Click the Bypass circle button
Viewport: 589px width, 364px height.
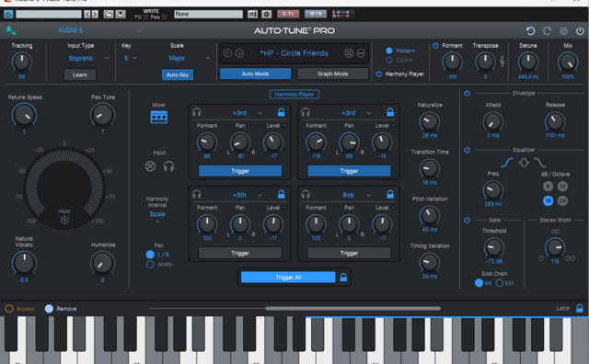[x=9, y=309]
